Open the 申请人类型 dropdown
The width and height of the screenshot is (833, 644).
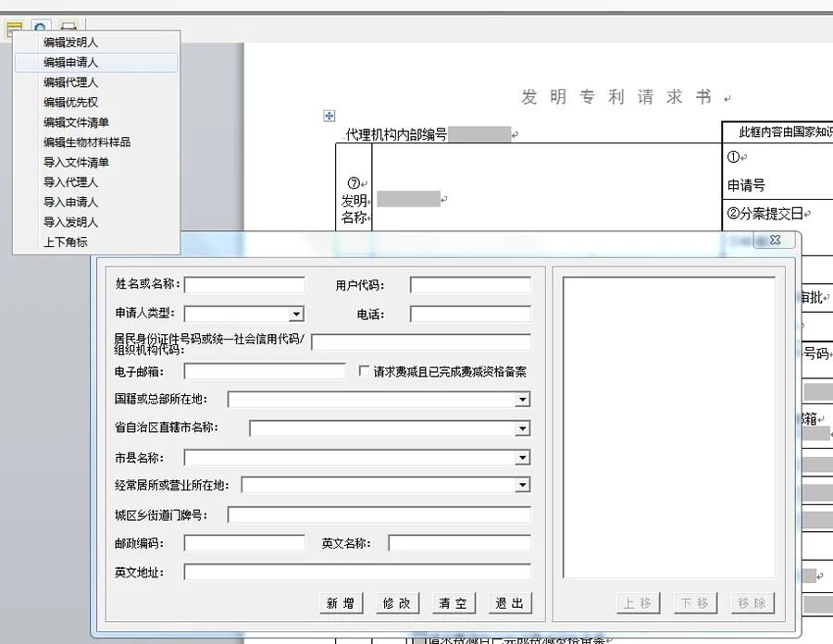(298, 314)
